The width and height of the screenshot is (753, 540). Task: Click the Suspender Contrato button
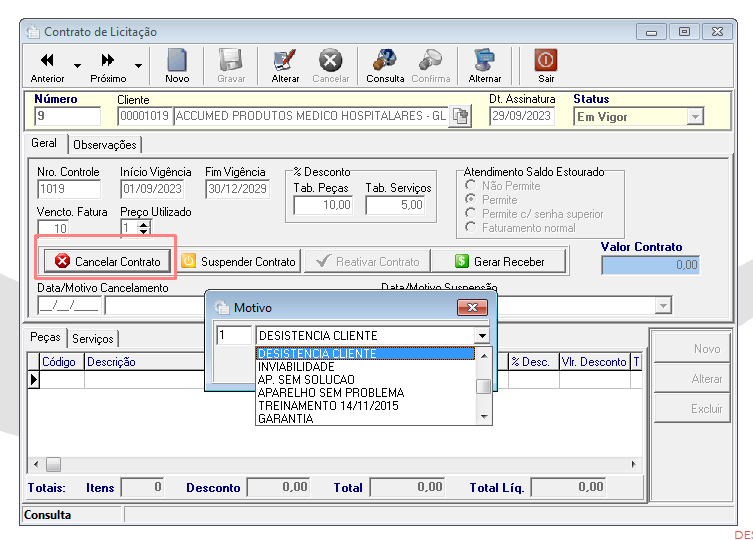pos(239,261)
